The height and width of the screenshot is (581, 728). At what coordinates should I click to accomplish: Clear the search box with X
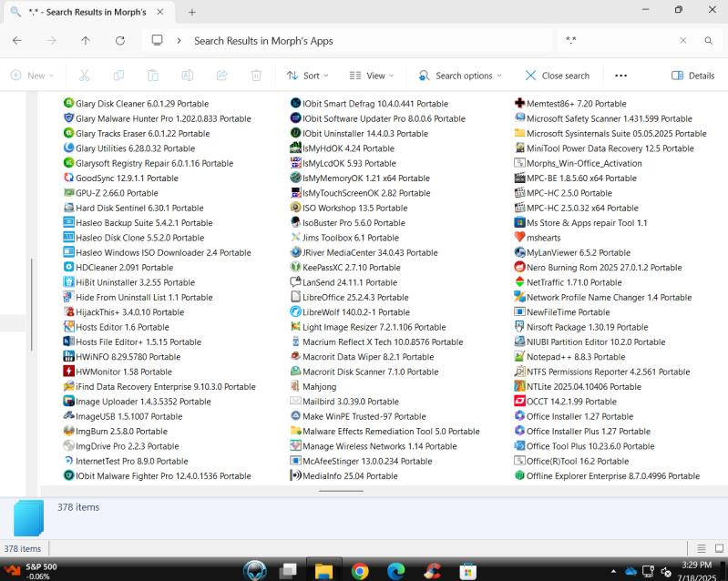(683, 41)
